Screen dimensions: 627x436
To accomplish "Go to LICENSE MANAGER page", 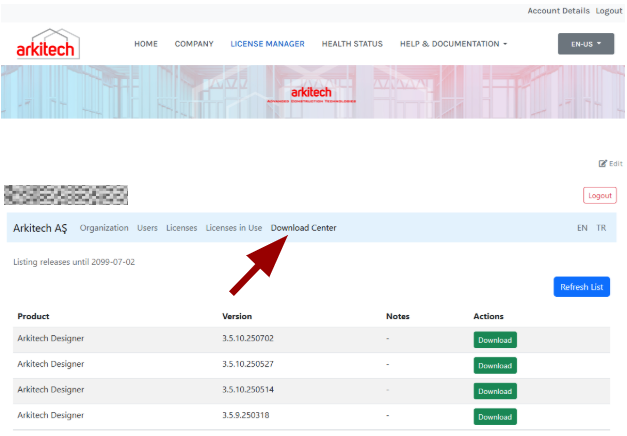I will click(268, 44).
